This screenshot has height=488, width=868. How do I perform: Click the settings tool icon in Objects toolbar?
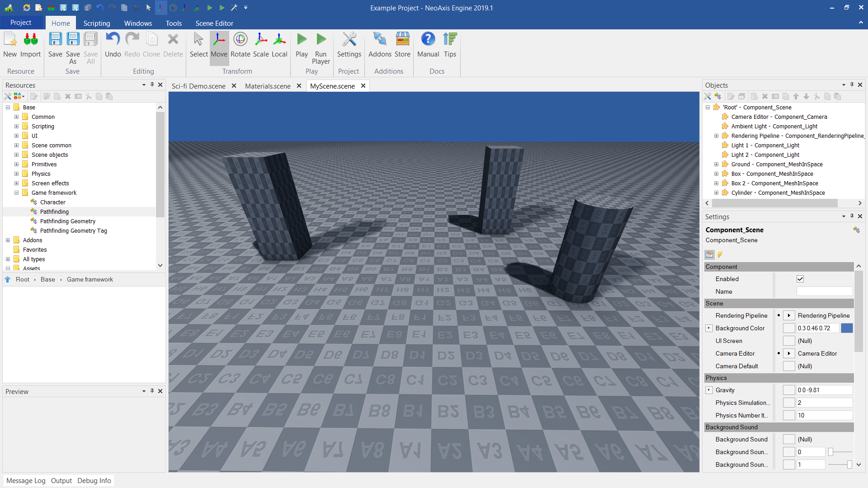(708, 96)
